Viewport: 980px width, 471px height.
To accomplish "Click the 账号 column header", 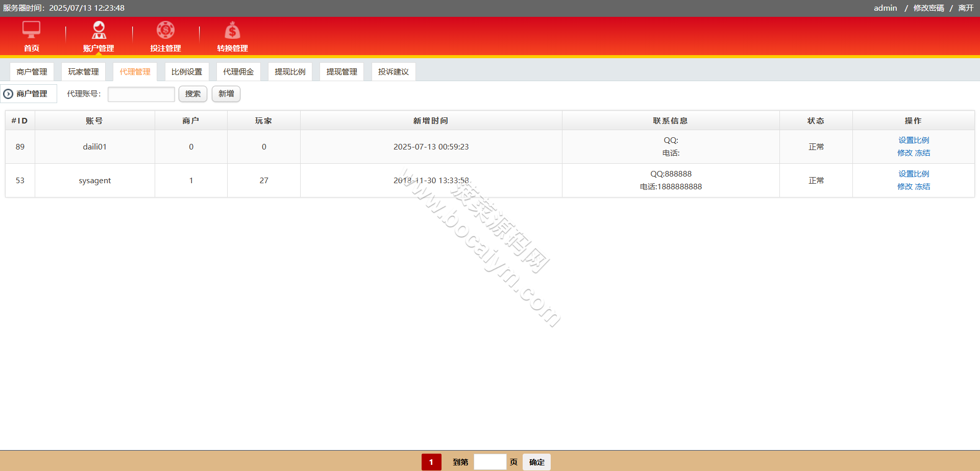I will pyautogui.click(x=94, y=121).
